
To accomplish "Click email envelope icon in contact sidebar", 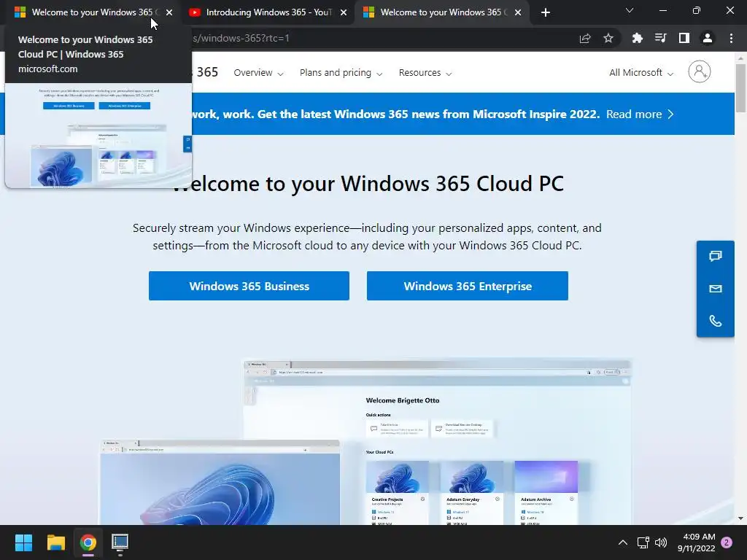I will tap(716, 289).
